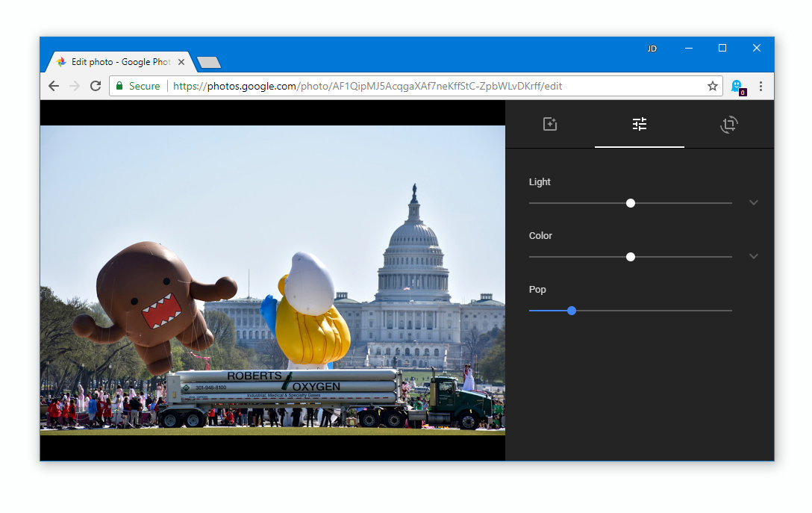Reload the Google Photos page

96,86
